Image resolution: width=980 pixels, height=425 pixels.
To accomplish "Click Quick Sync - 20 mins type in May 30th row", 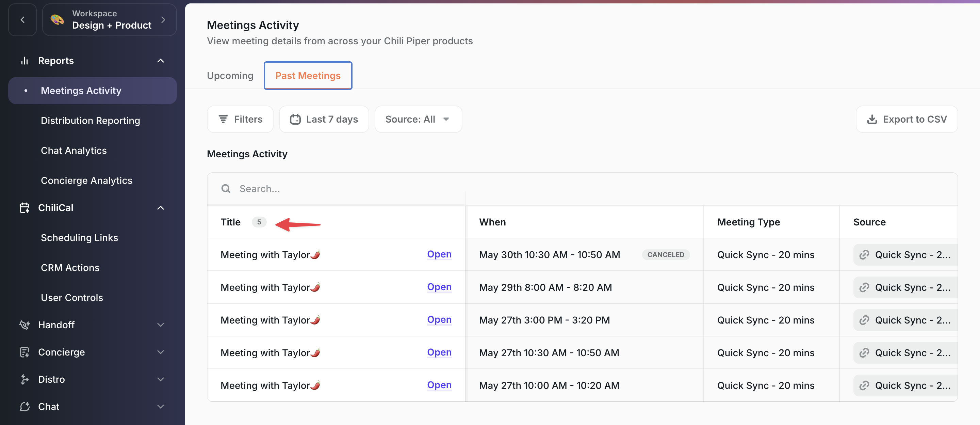I will coord(766,255).
